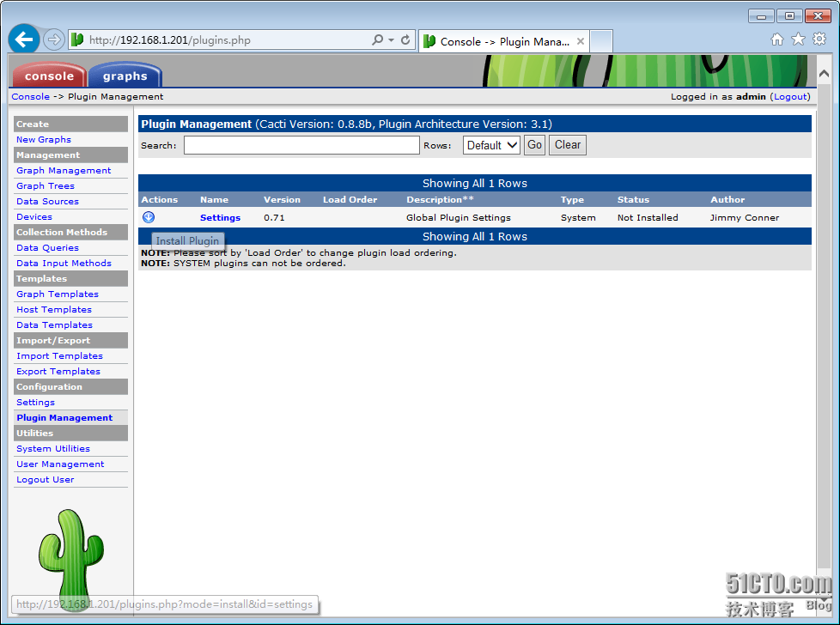Click the Jimmy Conner author cell
Viewport: 840px width, 625px height.
(x=744, y=217)
